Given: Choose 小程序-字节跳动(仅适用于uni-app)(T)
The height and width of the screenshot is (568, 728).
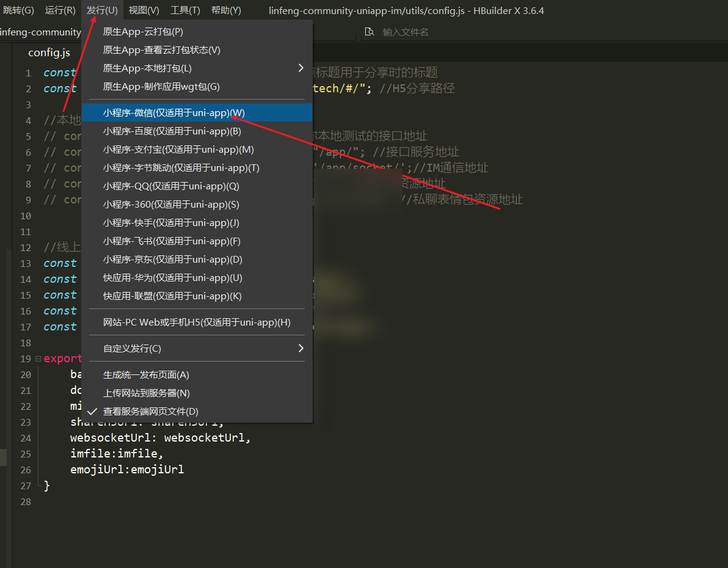Looking at the screenshot, I should tap(197, 168).
